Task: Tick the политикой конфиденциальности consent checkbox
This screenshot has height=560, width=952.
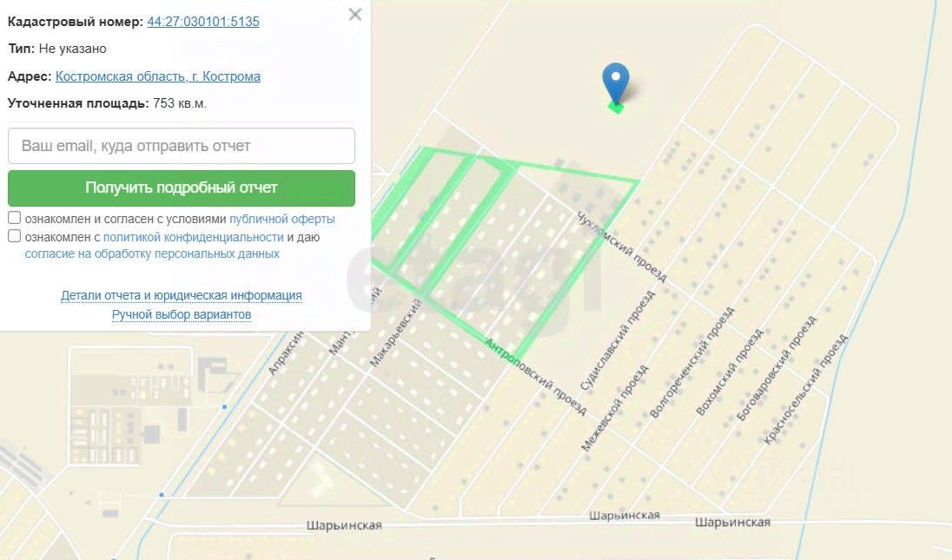Action: pyautogui.click(x=14, y=236)
